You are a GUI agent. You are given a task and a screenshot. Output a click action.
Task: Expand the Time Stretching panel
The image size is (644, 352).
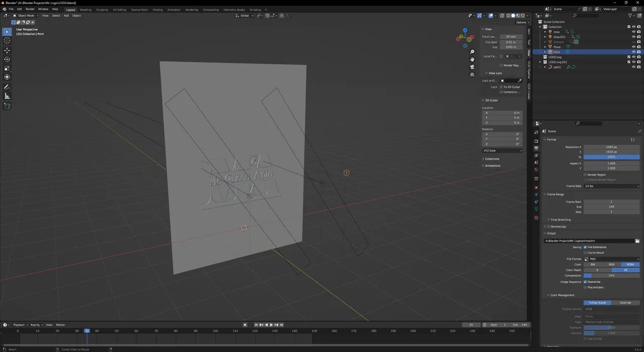coord(560,220)
